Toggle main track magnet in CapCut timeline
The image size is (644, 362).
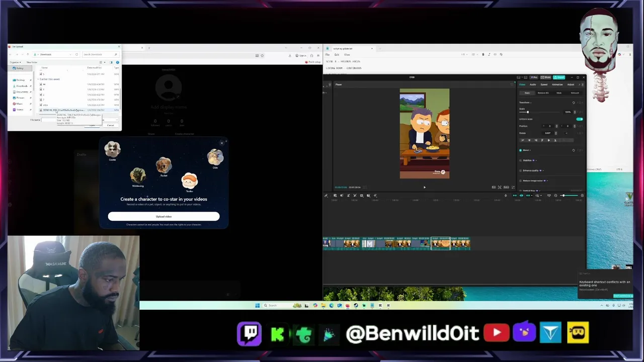[x=515, y=196]
